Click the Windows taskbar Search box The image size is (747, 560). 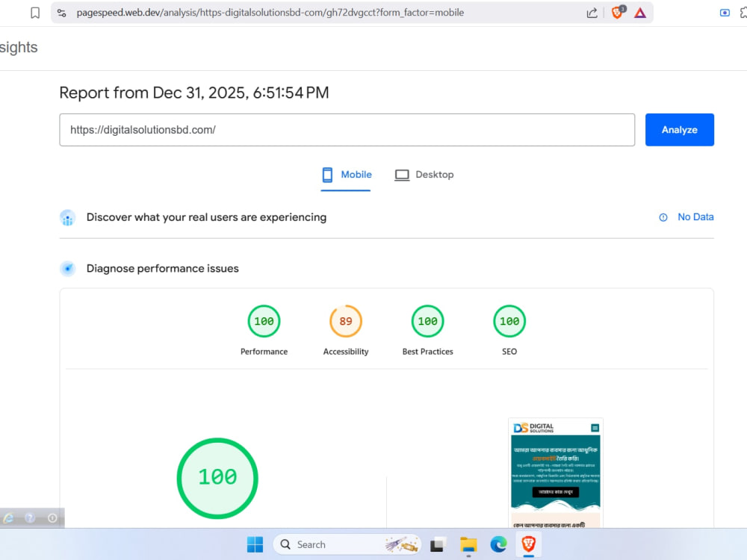[x=347, y=544]
